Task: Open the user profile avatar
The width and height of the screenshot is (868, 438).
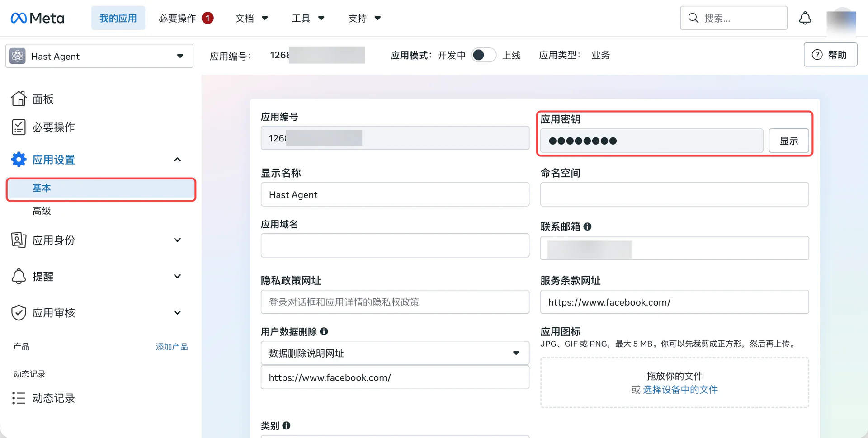Action: tap(841, 22)
